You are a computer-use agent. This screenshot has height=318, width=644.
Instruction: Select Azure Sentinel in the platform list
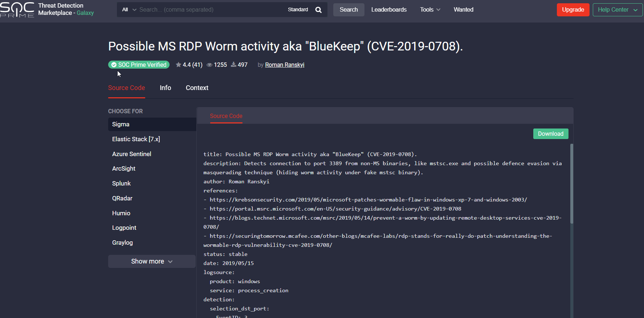[131, 154]
